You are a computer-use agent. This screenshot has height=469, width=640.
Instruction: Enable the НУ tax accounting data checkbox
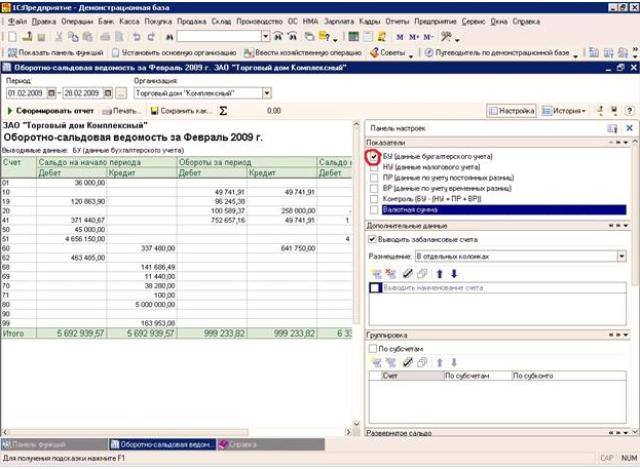pos(373,167)
